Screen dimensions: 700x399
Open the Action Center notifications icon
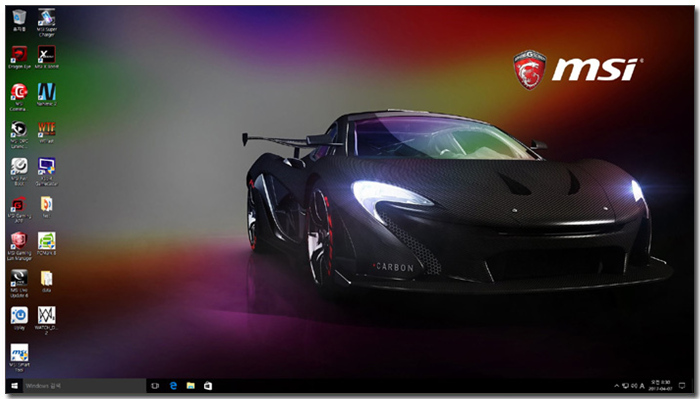pyautogui.click(x=682, y=386)
